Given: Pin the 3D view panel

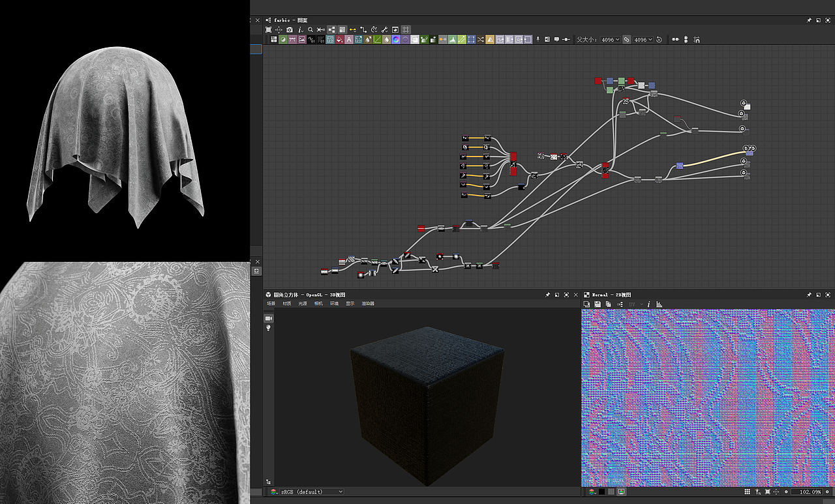Looking at the screenshot, I should click(x=548, y=295).
